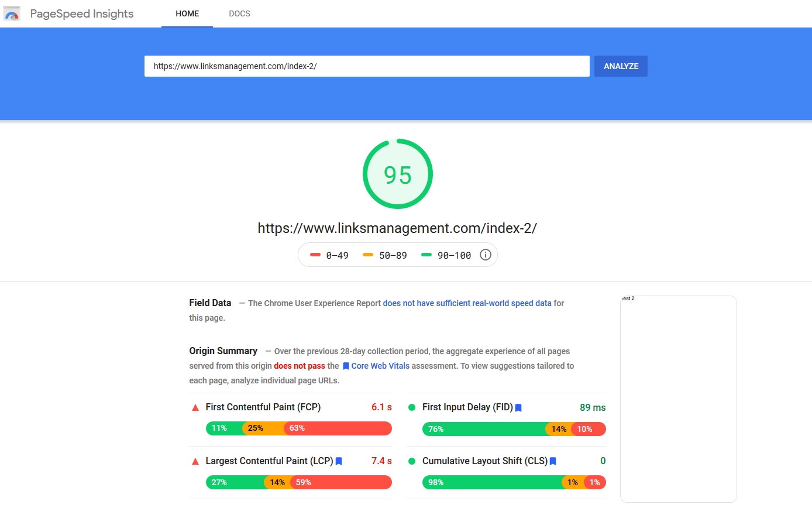
Task: Click the FCP 63% red bar segment
Action: pos(338,428)
